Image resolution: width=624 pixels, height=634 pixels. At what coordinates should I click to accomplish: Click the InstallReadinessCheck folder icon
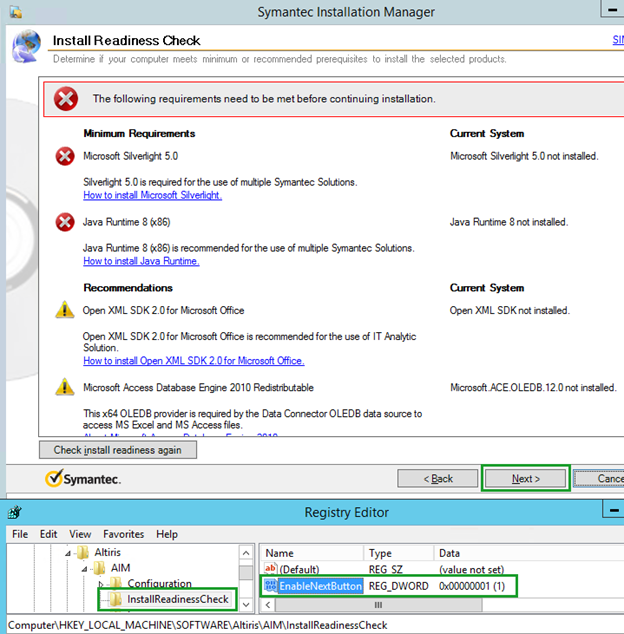116,599
